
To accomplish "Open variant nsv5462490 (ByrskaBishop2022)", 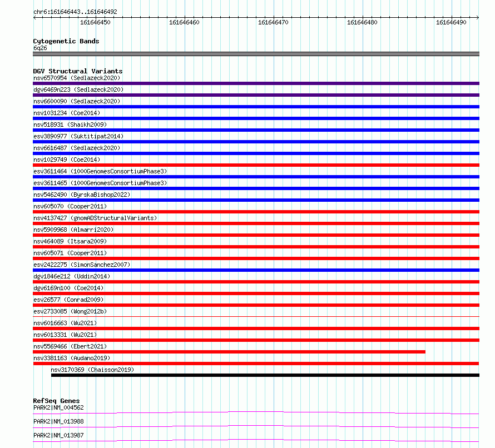I will 82,195.
